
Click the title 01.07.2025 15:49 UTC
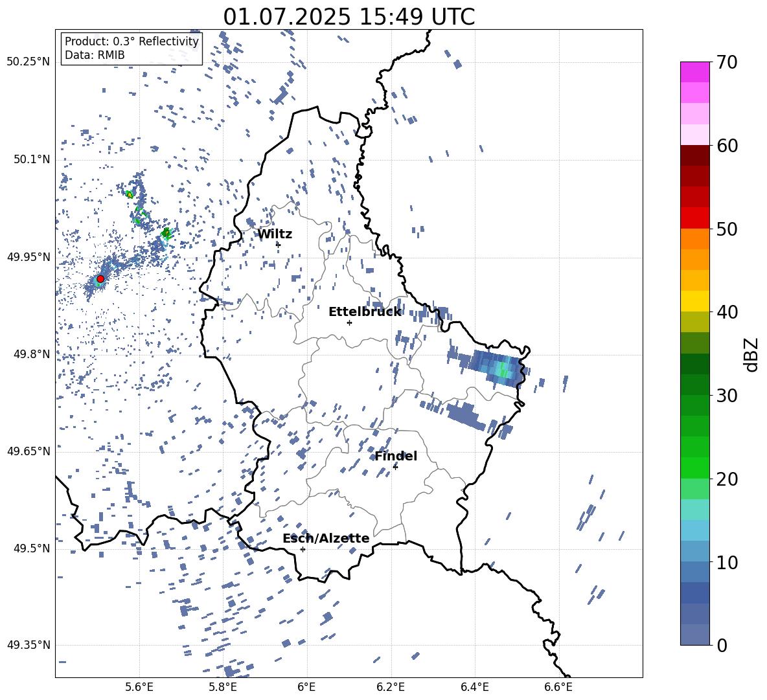(349, 17)
